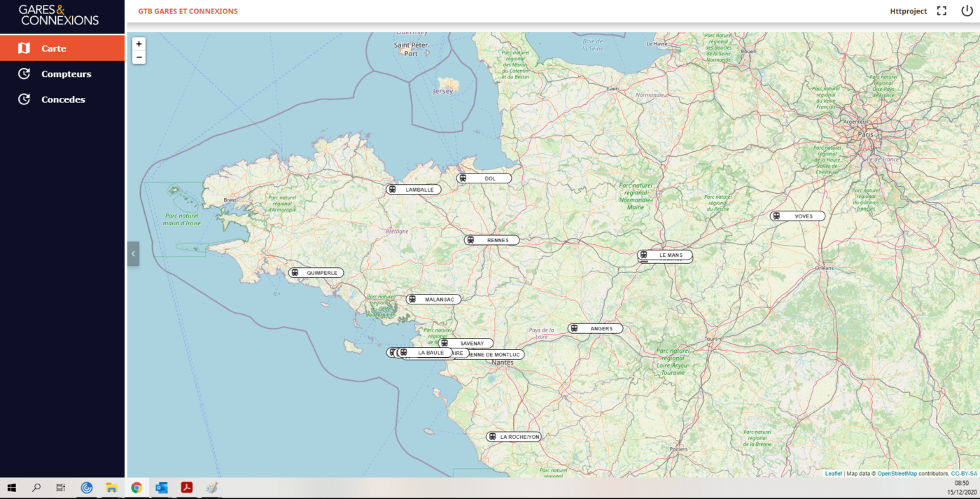Open the blue swirl app on taskbar
The width and height of the screenshot is (980, 499).
point(86,488)
